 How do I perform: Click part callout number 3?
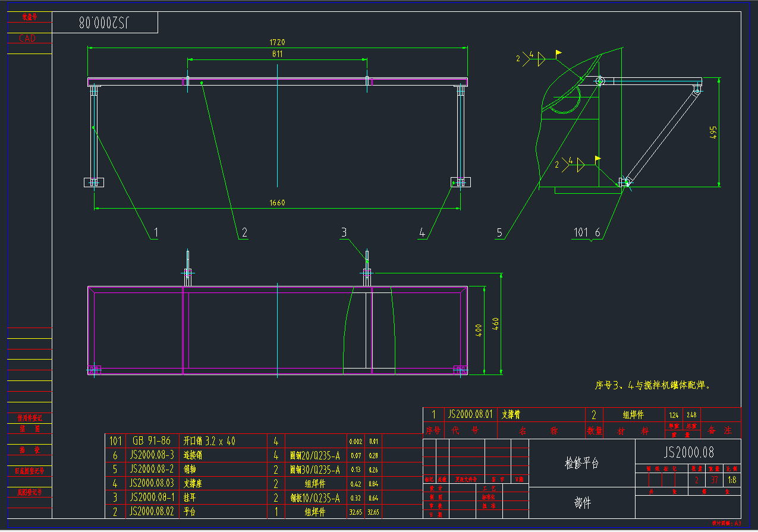click(344, 232)
